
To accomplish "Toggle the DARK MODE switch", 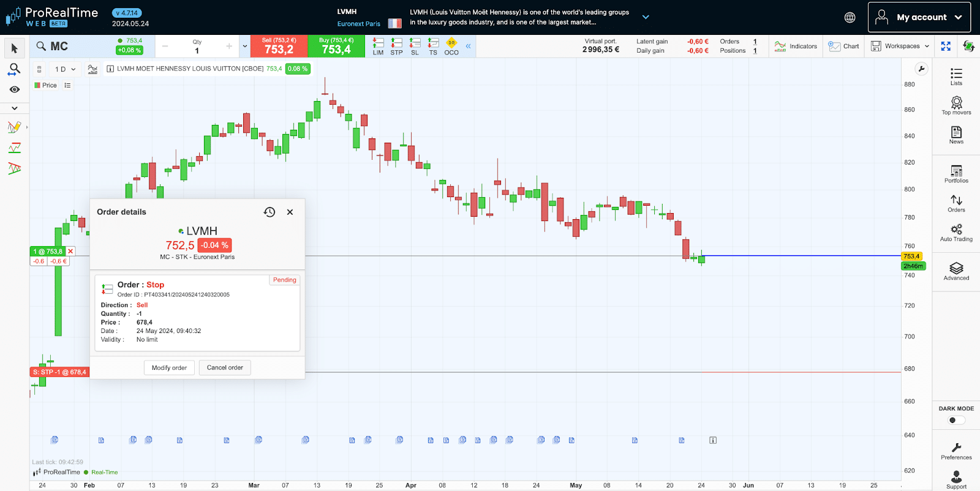I will tap(956, 420).
